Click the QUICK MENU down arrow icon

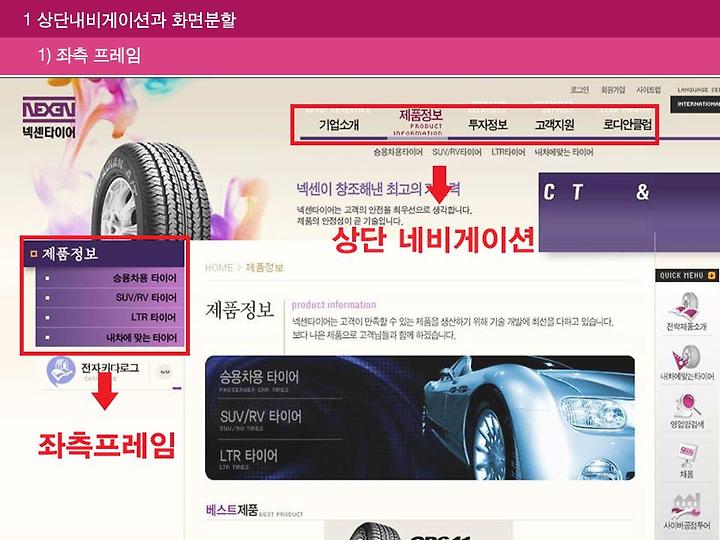click(712, 276)
